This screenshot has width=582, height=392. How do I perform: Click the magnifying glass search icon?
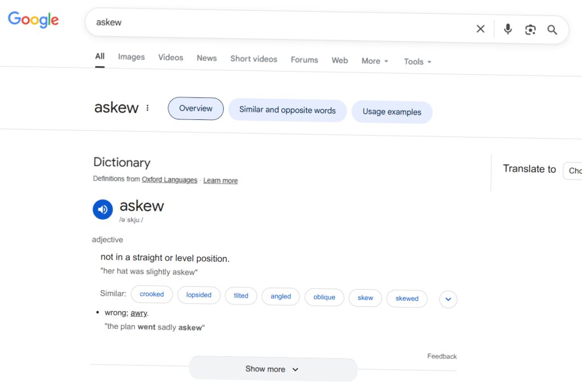[x=552, y=30]
